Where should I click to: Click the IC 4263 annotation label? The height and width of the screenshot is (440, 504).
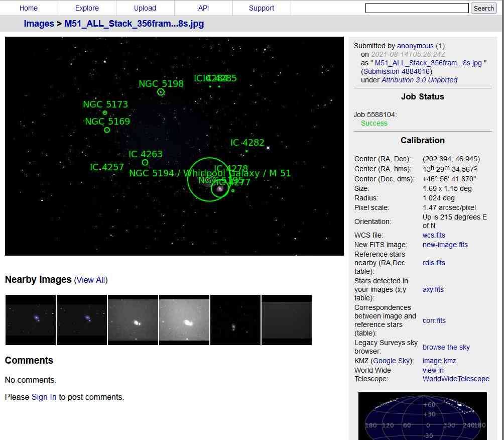click(146, 154)
